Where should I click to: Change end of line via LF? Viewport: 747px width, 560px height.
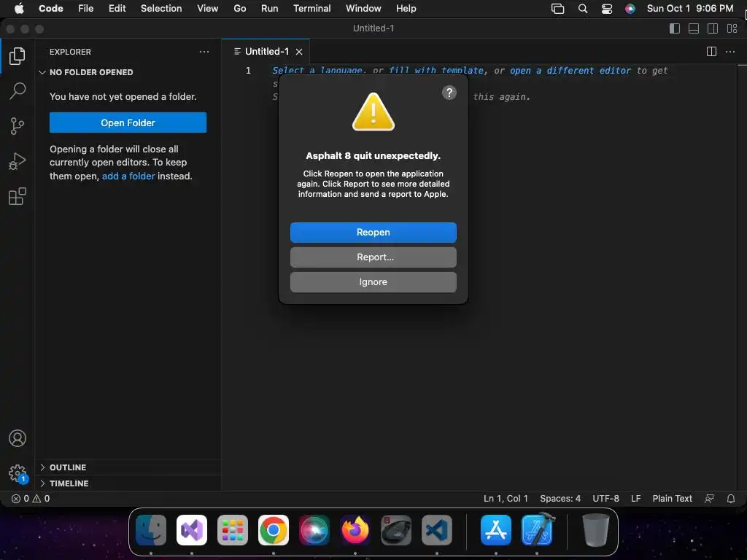coord(635,499)
